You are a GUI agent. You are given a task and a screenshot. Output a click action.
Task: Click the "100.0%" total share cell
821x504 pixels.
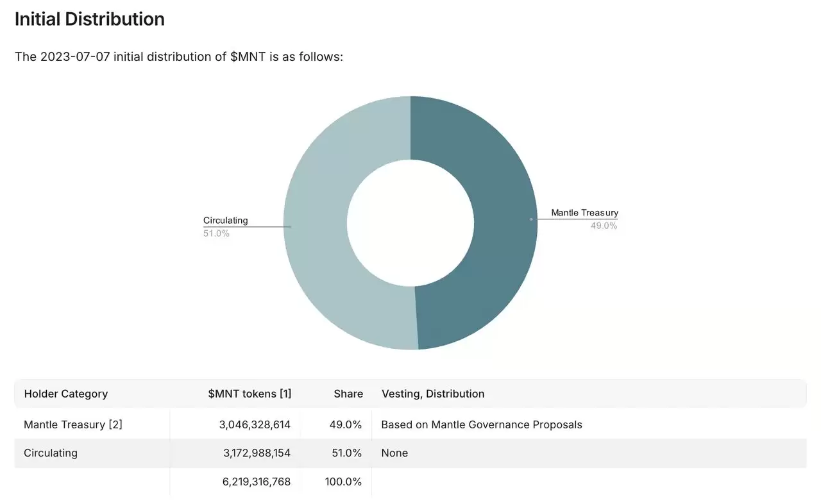tap(344, 482)
